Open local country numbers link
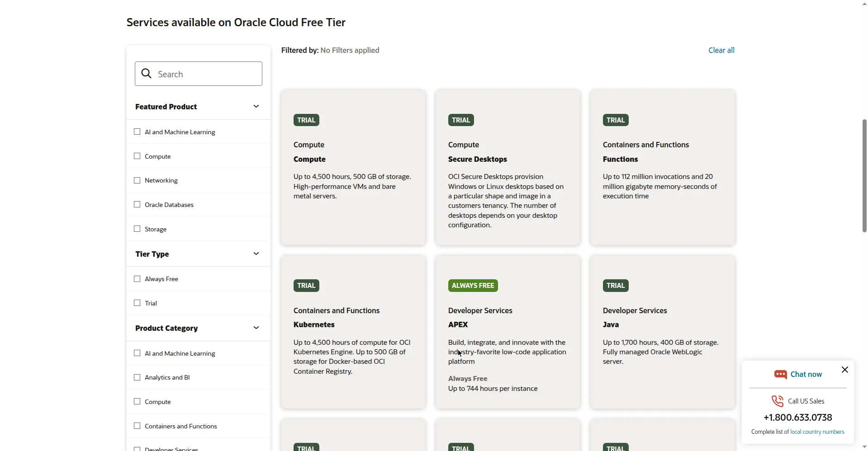Screen dimensions: 868x451 pos(817,432)
